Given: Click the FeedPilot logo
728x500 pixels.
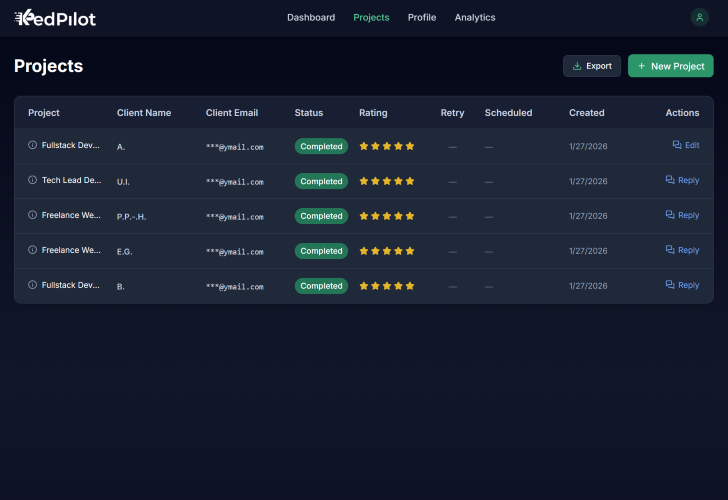Looking at the screenshot, I should (x=55, y=18).
